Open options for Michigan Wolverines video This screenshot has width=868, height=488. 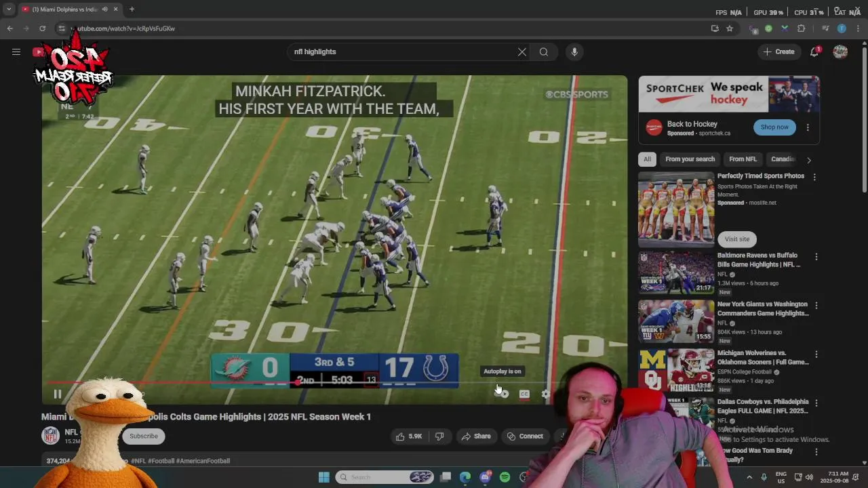(x=816, y=354)
